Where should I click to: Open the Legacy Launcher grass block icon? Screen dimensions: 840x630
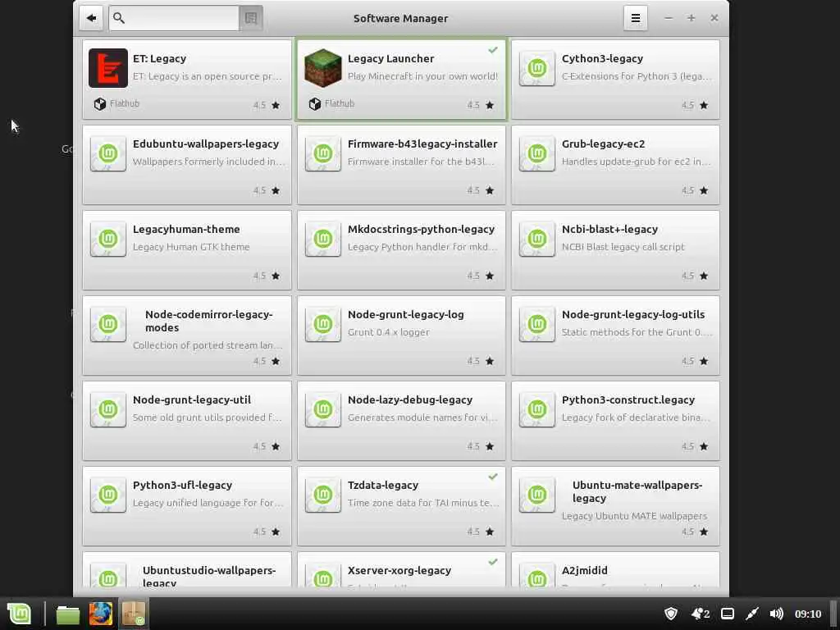click(323, 68)
